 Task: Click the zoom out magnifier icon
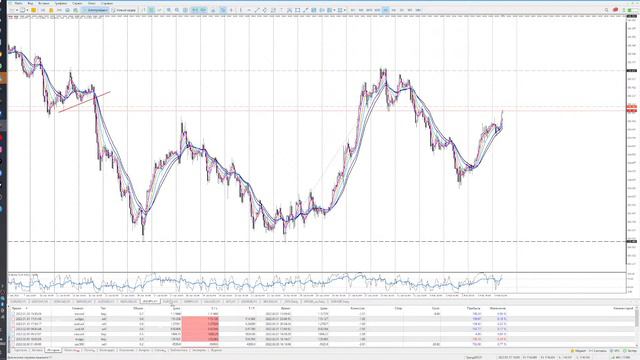point(177,10)
